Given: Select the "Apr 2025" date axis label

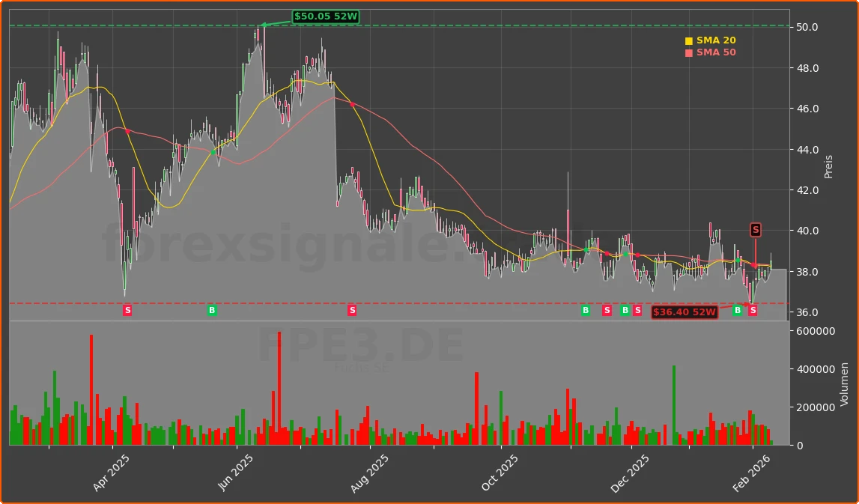Looking at the screenshot, I should coord(111,472).
